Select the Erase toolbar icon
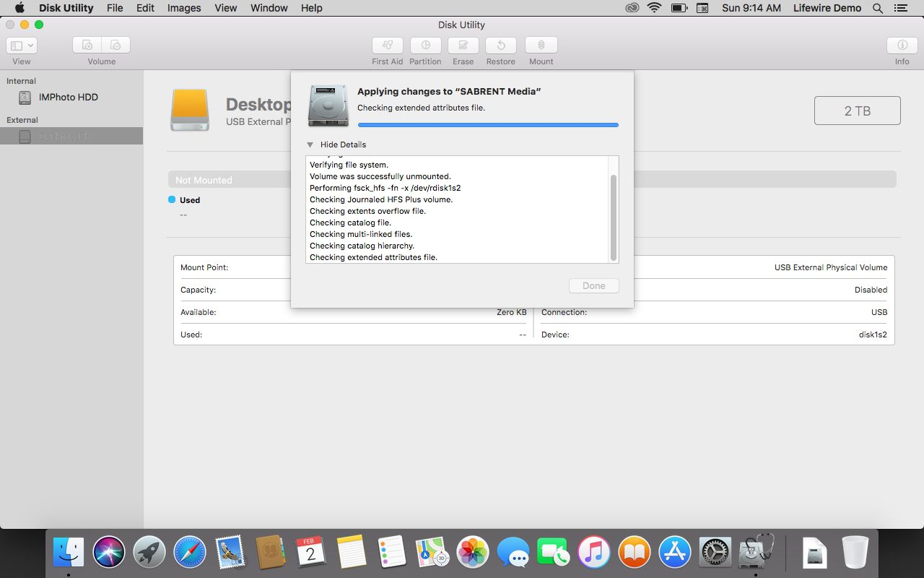 (x=463, y=45)
